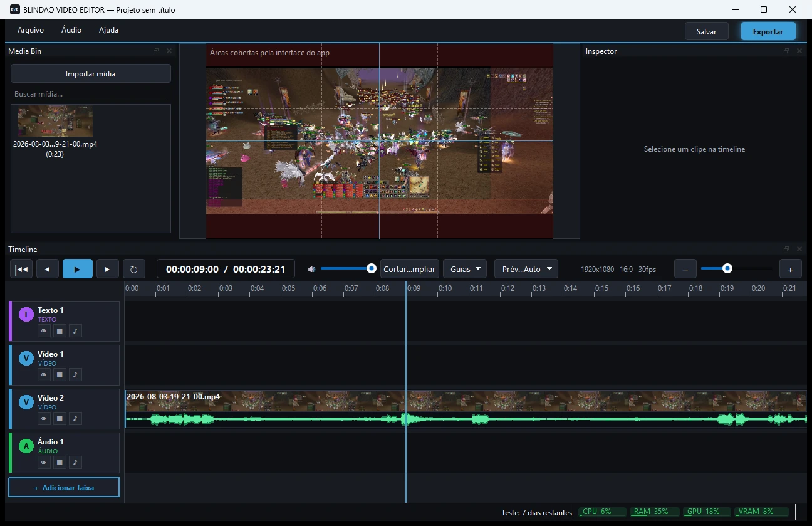Click Importar mídia button

(x=91, y=73)
